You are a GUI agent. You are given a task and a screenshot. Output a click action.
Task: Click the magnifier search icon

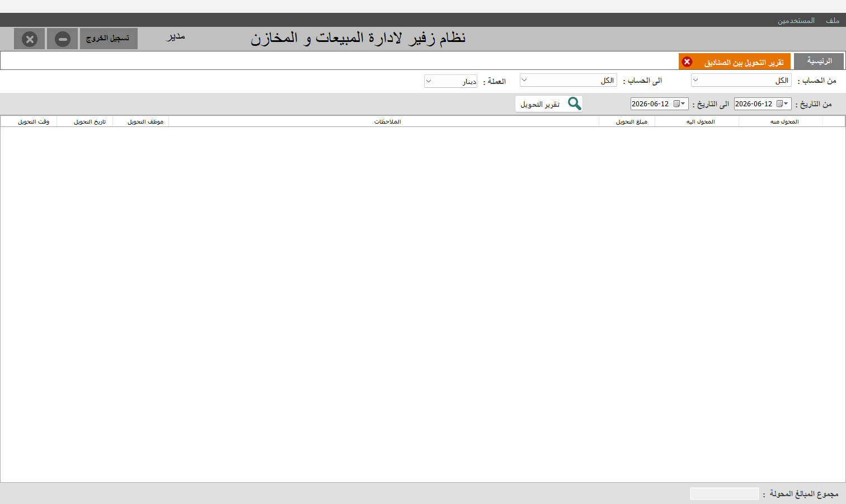point(574,103)
